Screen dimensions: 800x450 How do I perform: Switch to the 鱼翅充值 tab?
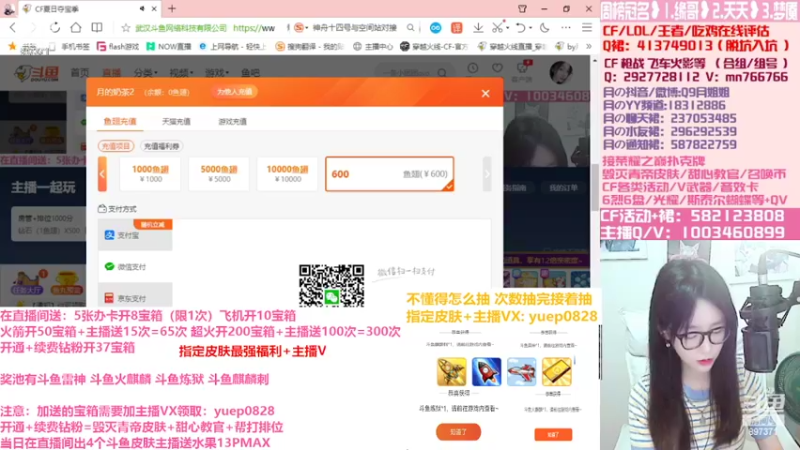tap(120, 121)
